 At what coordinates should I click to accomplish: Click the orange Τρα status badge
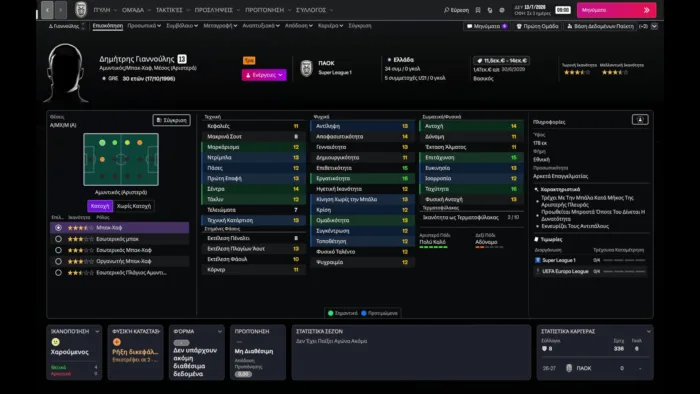249,60
